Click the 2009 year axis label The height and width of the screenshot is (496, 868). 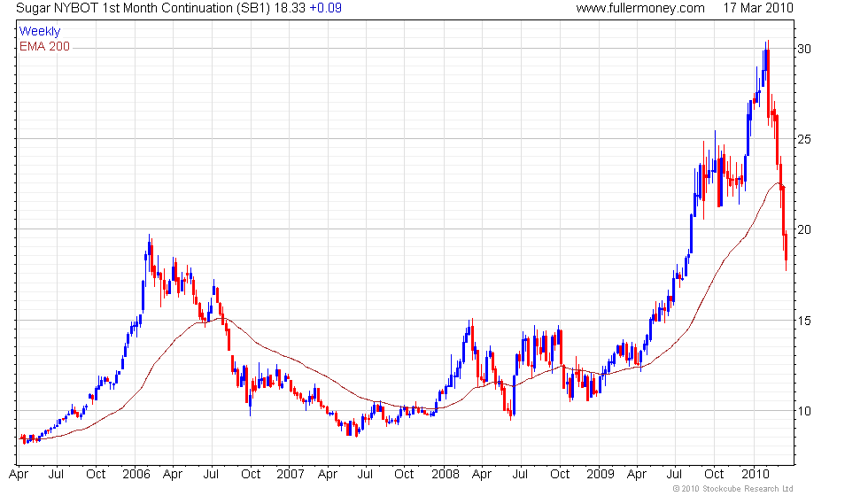601,474
